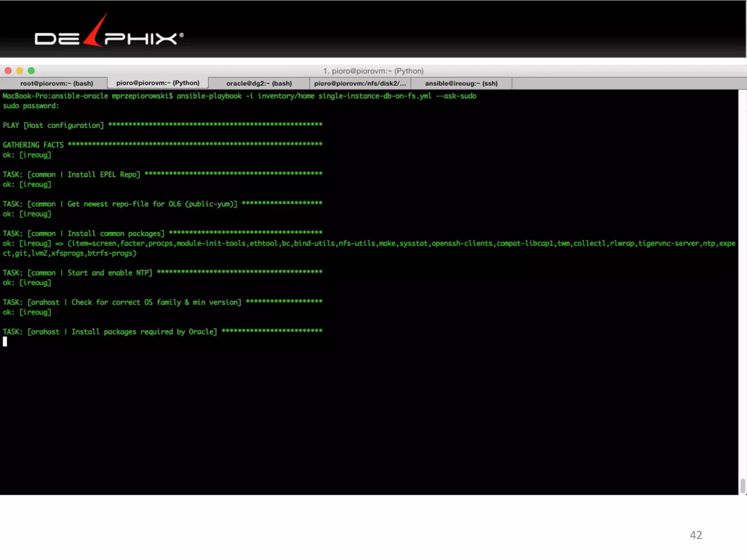Image resolution: width=747 pixels, height=560 pixels.
Task: Click the terminal scrollbar thumb
Action: 743,485
